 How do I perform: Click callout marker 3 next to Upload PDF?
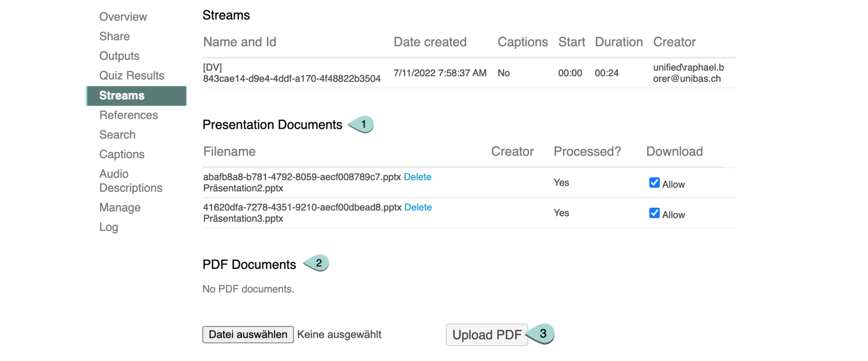(x=542, y=334)
